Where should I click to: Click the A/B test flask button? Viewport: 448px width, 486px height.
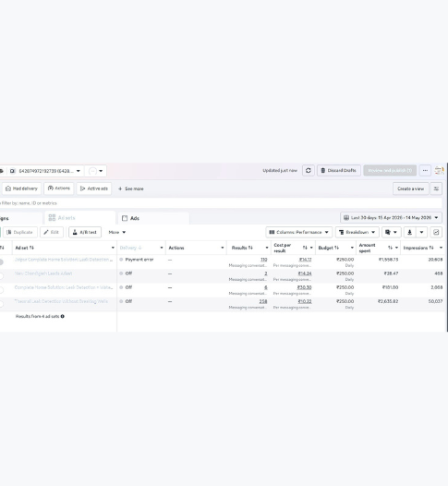85,232
